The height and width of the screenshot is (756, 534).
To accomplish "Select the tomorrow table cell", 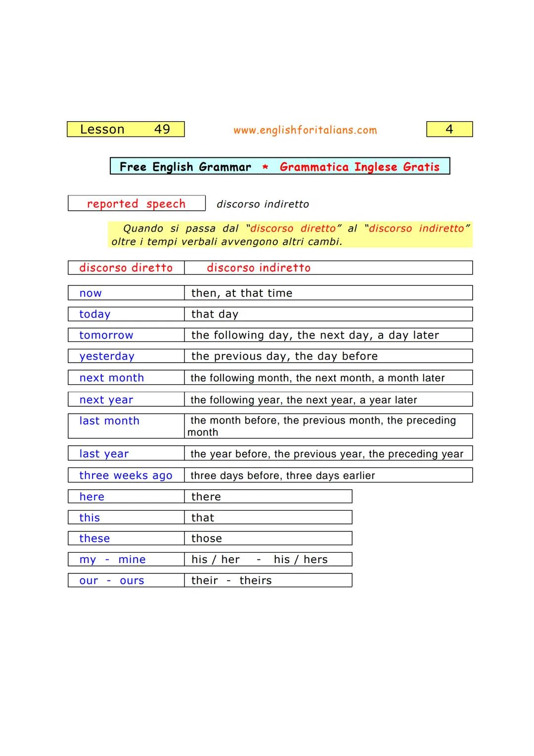I will pyautogui.click(x=105, y=335).
